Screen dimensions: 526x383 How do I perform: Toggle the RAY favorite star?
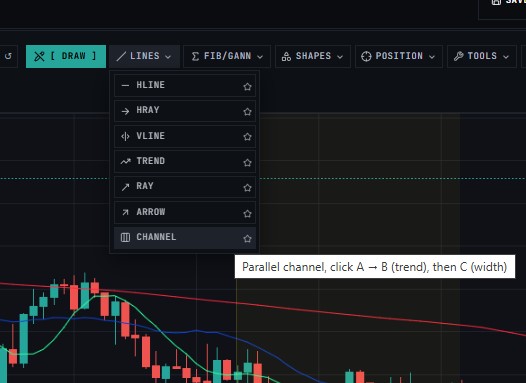[248, 188]
